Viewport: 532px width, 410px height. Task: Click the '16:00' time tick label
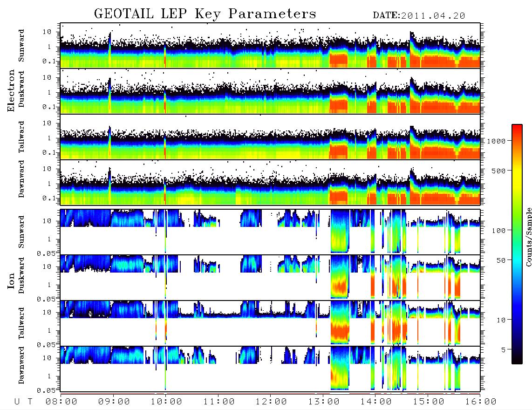pos(481,402)
